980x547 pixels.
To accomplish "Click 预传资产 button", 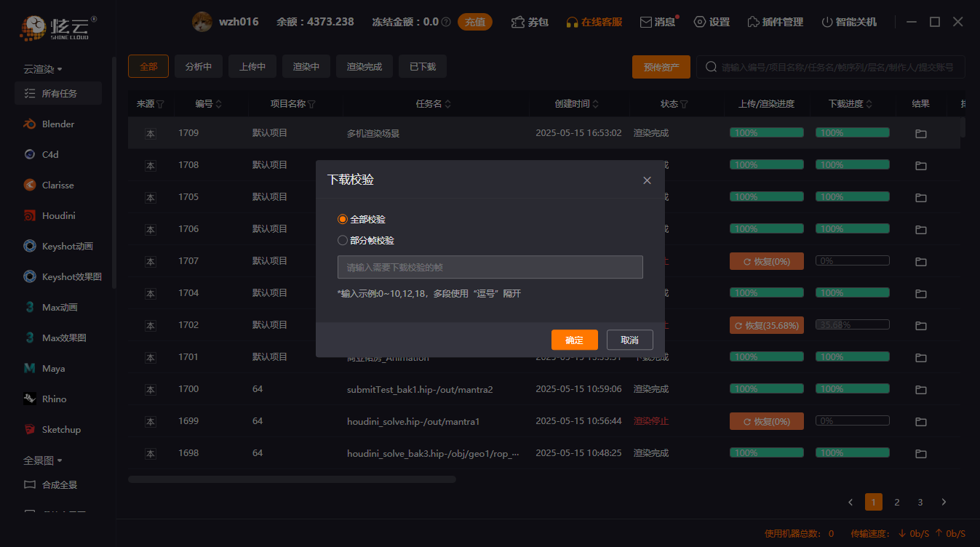I will tap(661, 67).
